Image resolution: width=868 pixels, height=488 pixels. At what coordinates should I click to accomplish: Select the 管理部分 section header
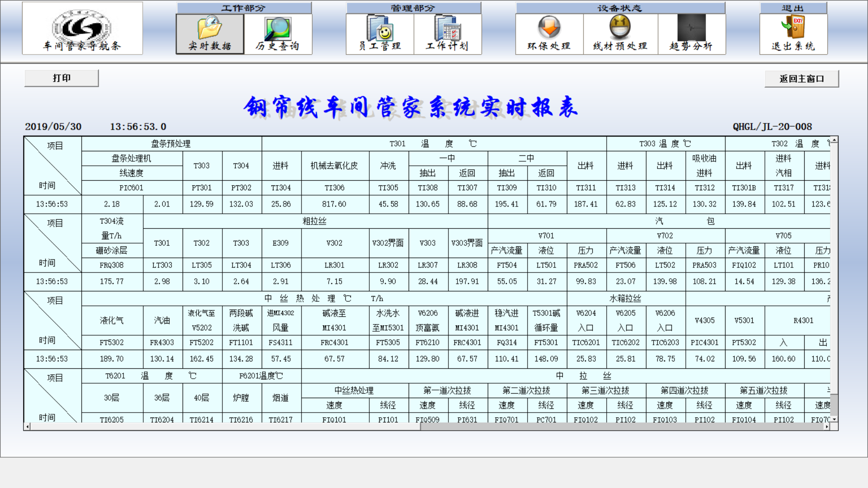(413, 8)
